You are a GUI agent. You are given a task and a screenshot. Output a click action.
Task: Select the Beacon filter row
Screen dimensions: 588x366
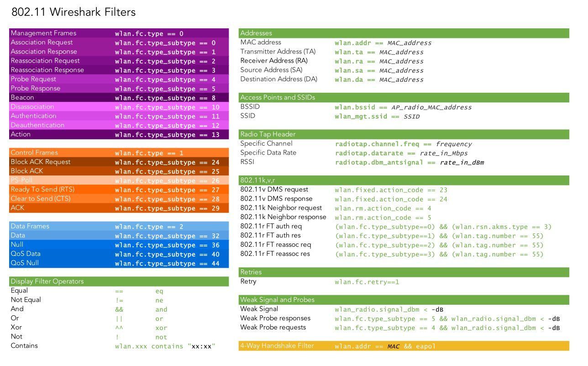tap(119, 98)
